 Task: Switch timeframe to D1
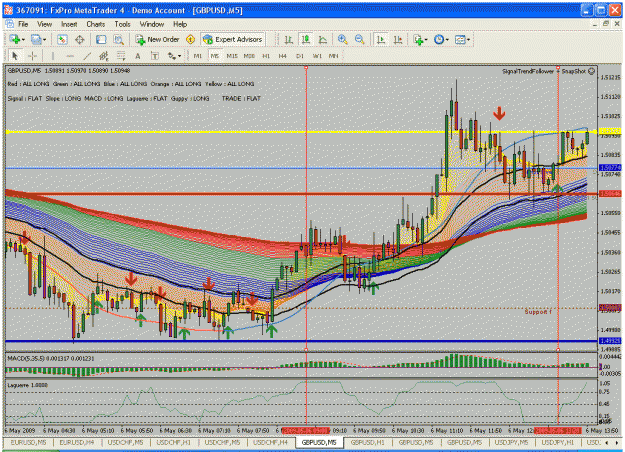click(300, 56)
